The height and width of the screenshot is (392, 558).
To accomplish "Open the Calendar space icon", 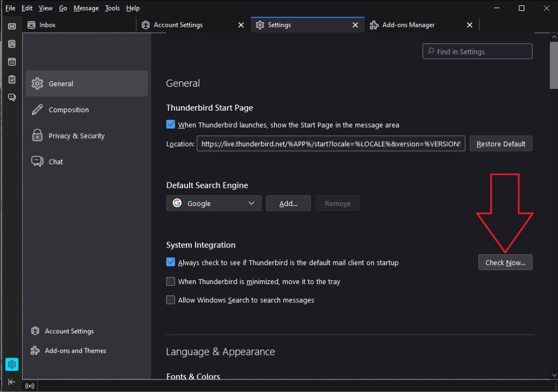I will [11, 62].
